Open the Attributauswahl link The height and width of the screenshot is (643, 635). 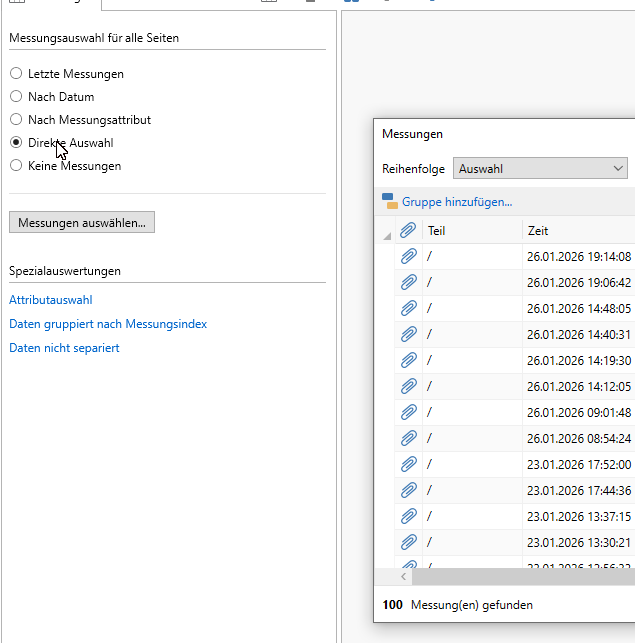click(x=51, y=300)
